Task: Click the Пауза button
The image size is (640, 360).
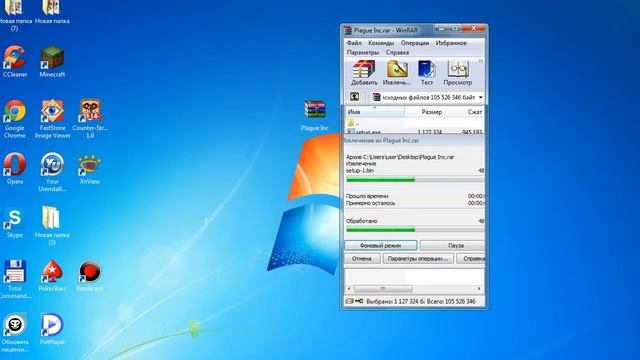Action: (x=452, y=245)
